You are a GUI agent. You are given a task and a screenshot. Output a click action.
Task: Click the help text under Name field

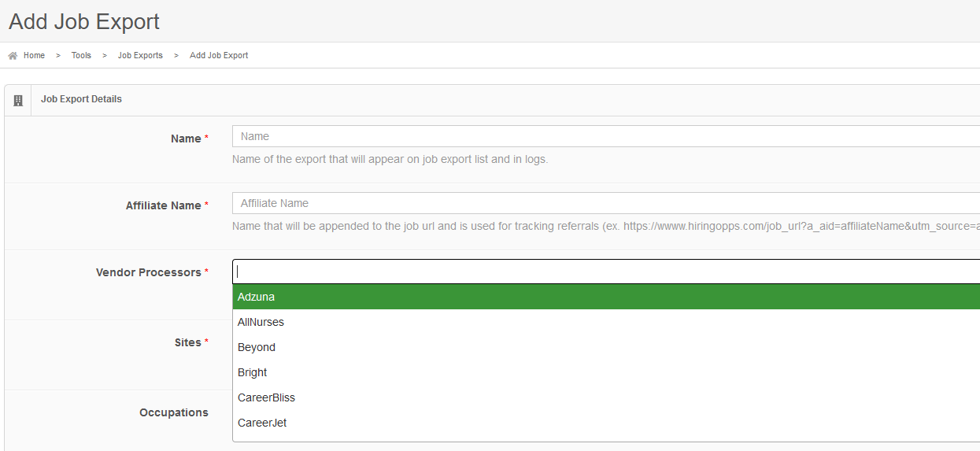coord(390,159)
